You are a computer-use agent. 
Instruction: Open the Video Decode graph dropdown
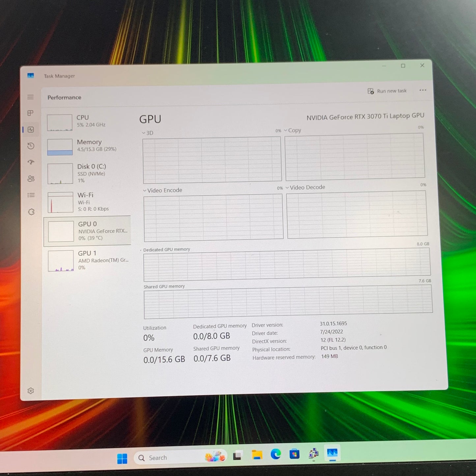pyautogui.click(x=305, y=187)
